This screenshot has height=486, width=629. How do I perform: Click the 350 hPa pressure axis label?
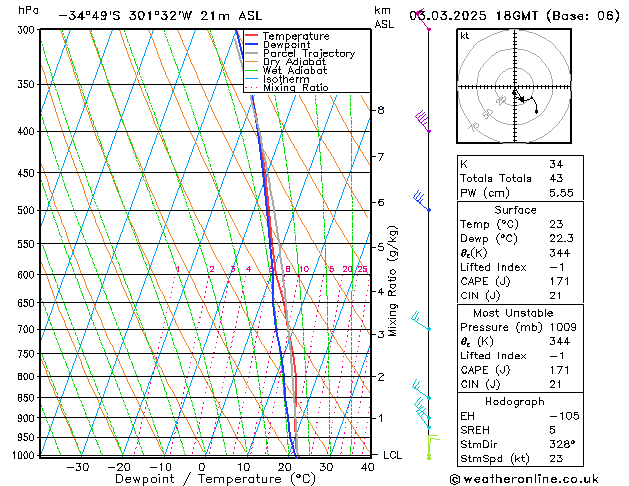[28, 85]
